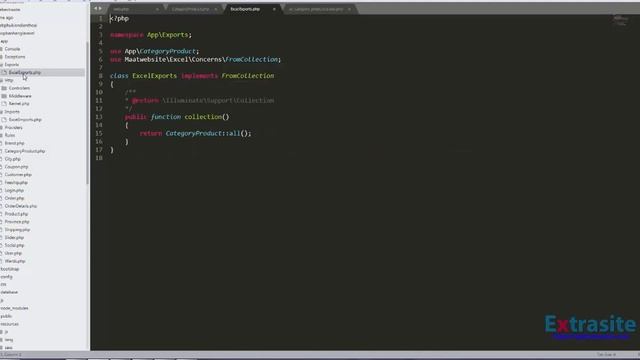Image resolution: width=640 pixels, height=360 pixels.
Task: Expand the sass folder under resources
Action: click(x=9, y=347)
